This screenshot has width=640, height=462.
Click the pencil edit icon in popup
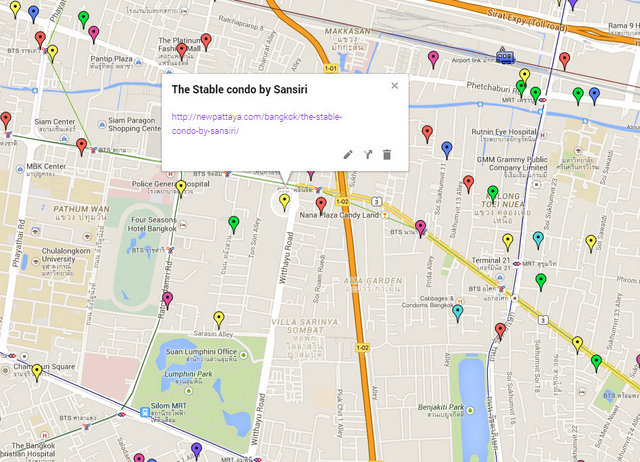[x=348, y=155]
